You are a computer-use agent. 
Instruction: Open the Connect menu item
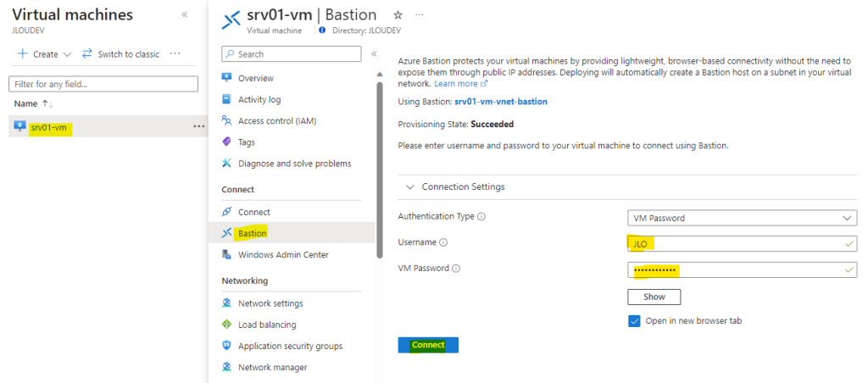click(x=254, y=212)
